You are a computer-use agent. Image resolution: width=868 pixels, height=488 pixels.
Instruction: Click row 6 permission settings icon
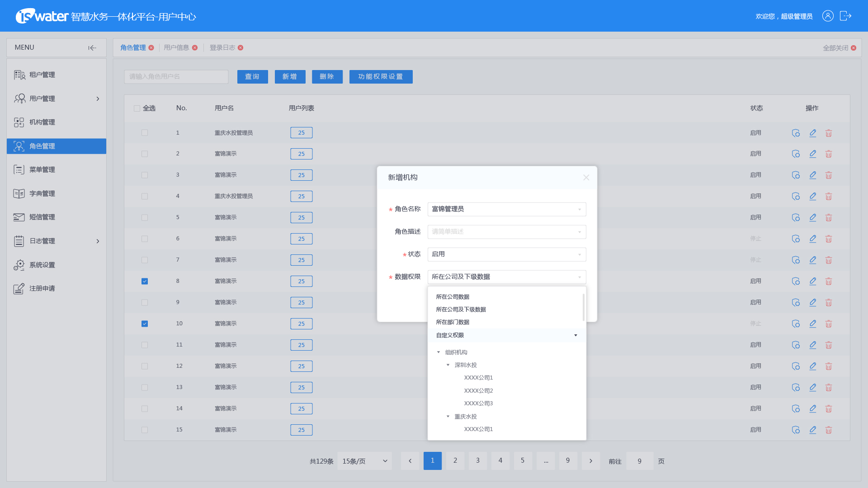pyautogui.click(x=796, y=239)
